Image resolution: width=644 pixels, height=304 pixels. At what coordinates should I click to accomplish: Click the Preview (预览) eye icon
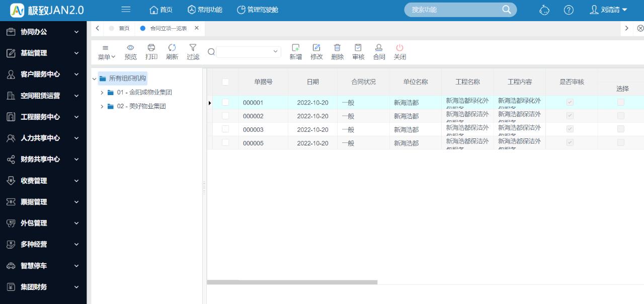130,48
